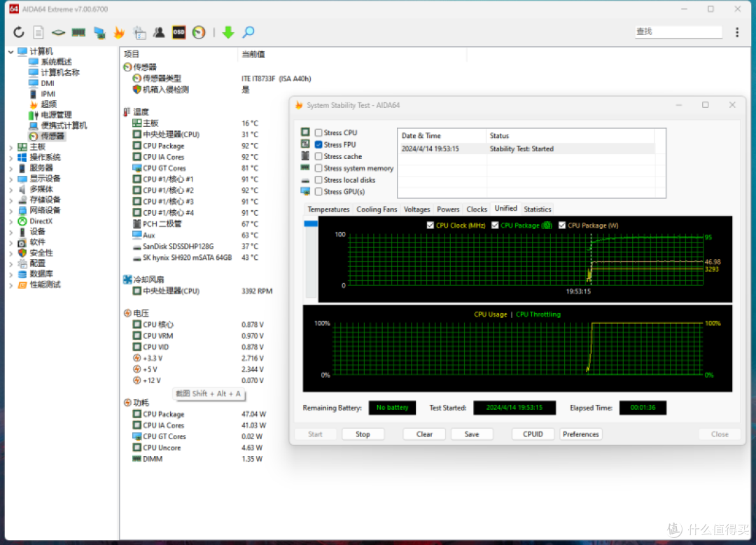
Task: Click the 数据库 database tree icon
Action: (x=22, y=274)
